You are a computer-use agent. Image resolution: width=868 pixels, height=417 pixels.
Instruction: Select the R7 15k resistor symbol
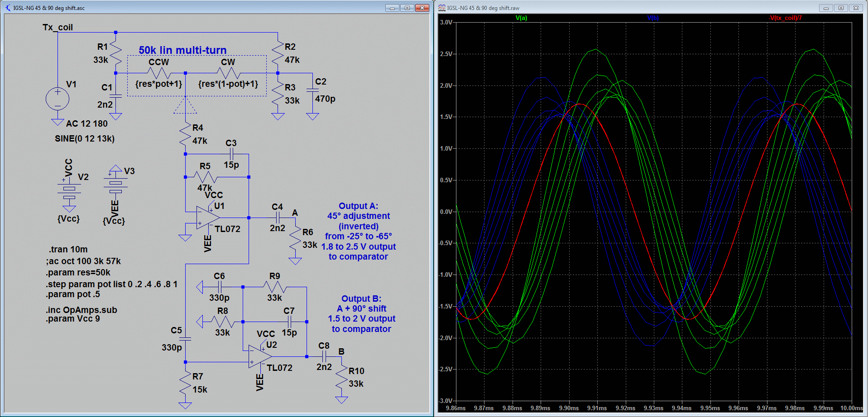(x=185, y=384)
